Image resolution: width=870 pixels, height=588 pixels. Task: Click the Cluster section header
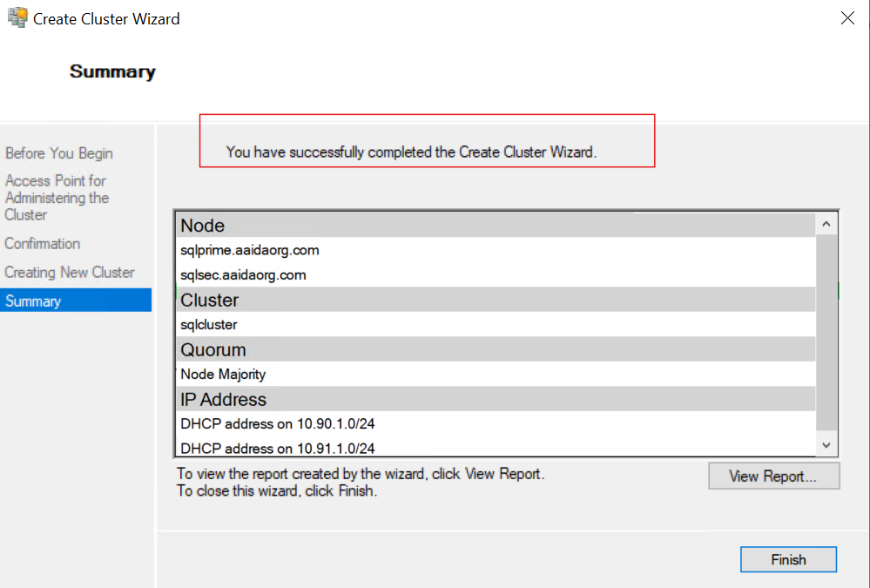tap(496, 300)
